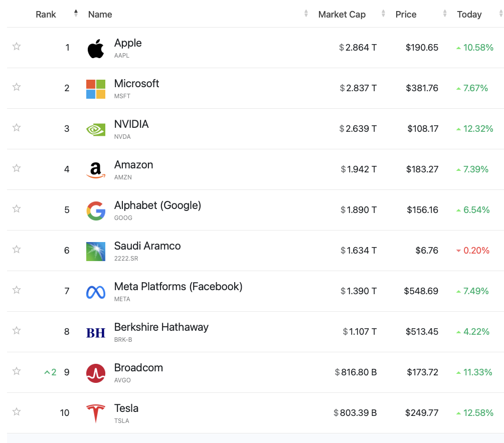Click the Microsoft logo icon
The width and height of the screenshot is (504, 443).
click(x=96, y=89)
